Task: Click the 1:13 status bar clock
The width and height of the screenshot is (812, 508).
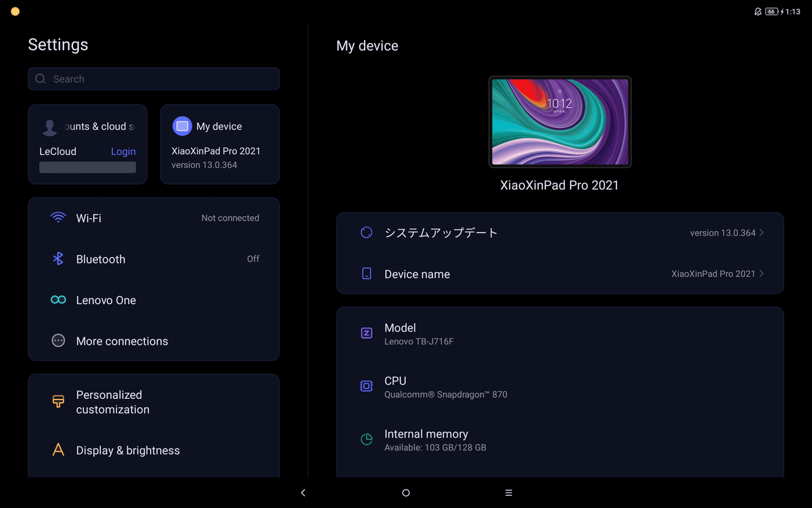Action: pyautogui.click(x=792, y=12)
